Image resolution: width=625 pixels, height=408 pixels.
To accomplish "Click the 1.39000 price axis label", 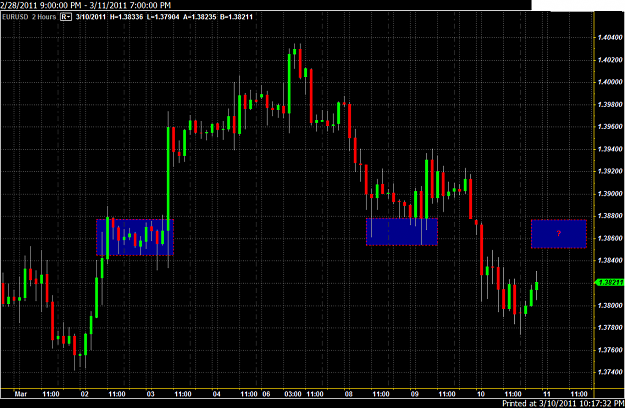I will pyautogui.click(x=610, y=194).
